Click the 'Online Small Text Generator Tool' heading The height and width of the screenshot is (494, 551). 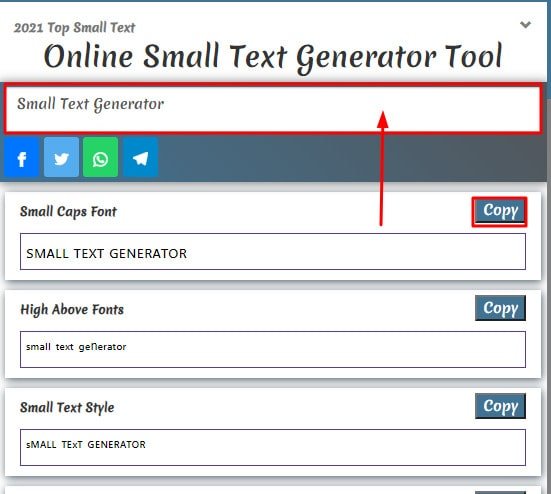(273, 57)
